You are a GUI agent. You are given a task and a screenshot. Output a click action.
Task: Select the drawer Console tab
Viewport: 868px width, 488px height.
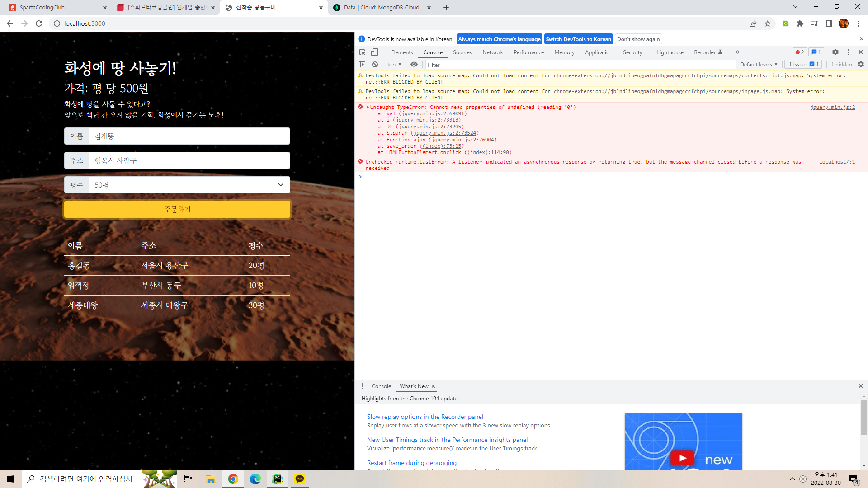[x=381, y=386]
